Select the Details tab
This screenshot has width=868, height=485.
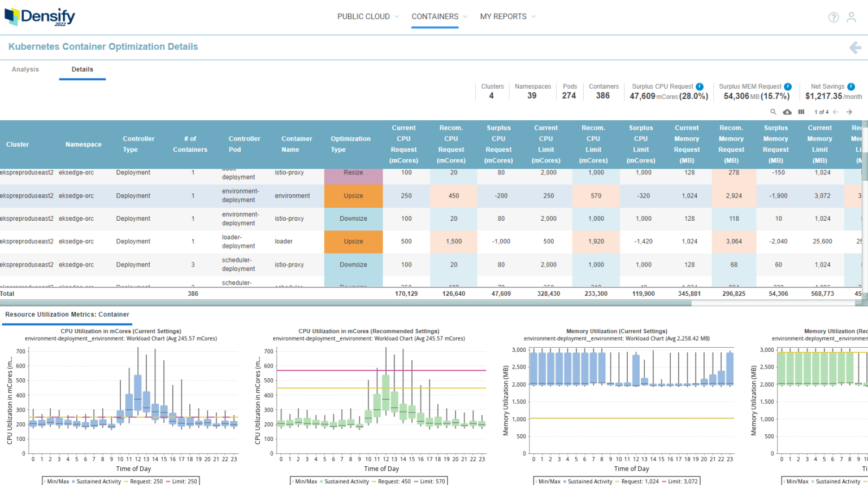click(82, 69)
